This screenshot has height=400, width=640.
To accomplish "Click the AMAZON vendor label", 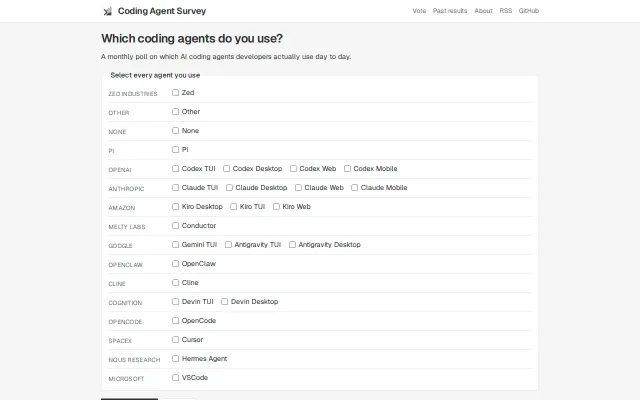I will (122, 208).
